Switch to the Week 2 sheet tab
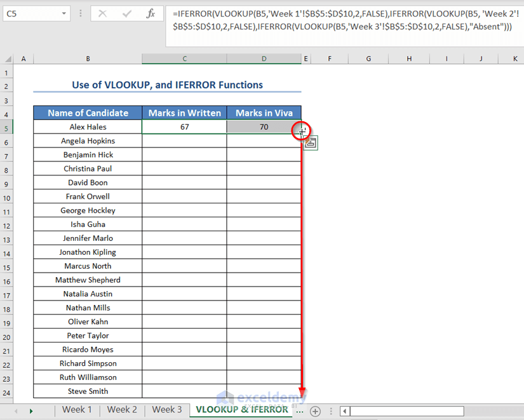This screenshot has height=420, width=524. pos(122,410)
